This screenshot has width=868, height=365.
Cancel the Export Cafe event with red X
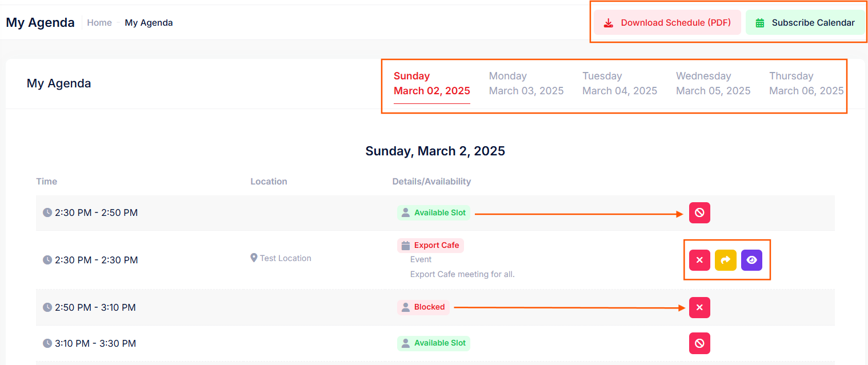(x=699, y=260)
